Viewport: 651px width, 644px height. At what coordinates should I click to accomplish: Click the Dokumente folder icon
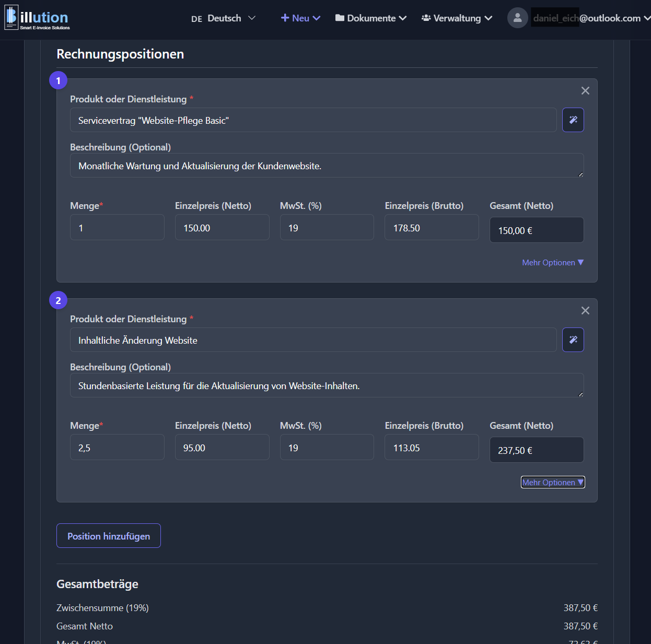tap(340, 18)
